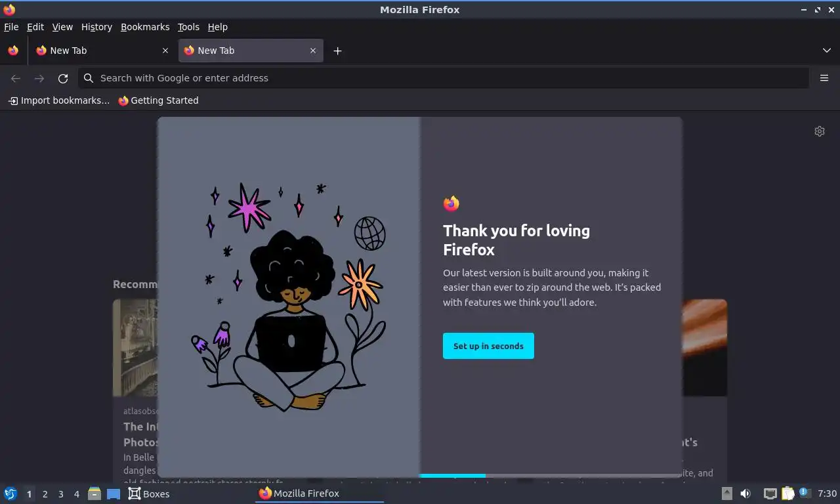Click the update notifier tray icon

[x=805, y=493]
